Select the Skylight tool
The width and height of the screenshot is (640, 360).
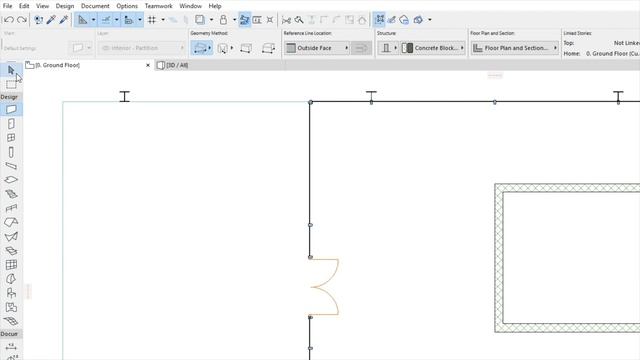tap(11, 251)
